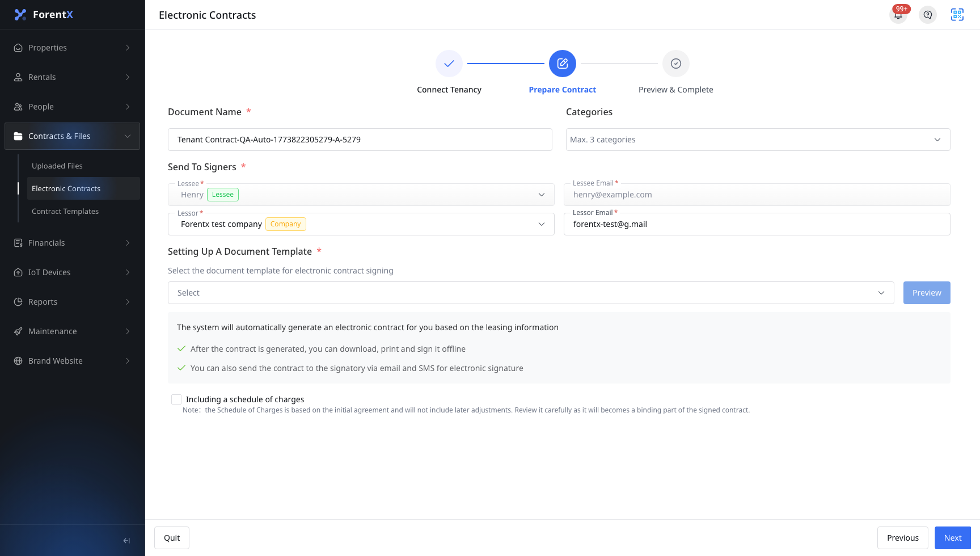Go to Contract Templates in the sidebar

(83, 211)
